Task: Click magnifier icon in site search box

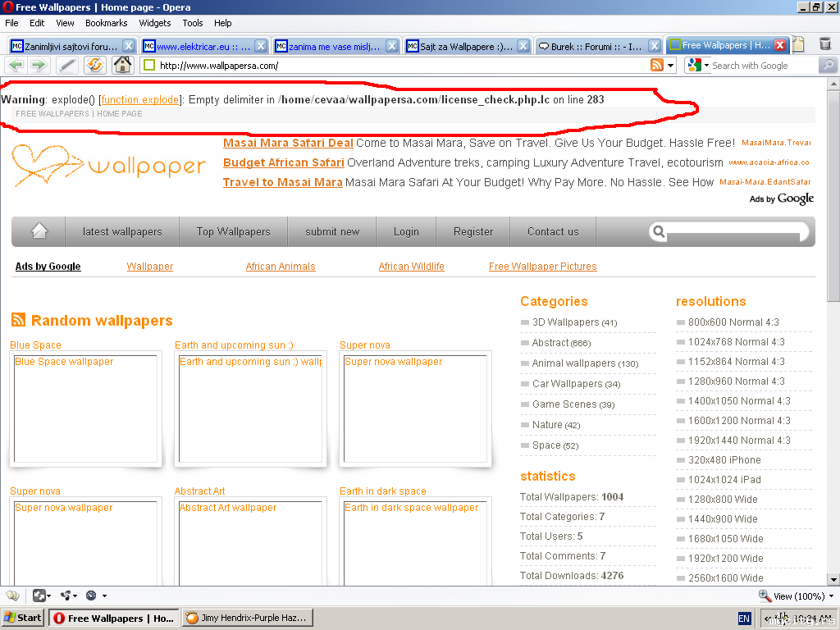Action: [x=659, y=231]
